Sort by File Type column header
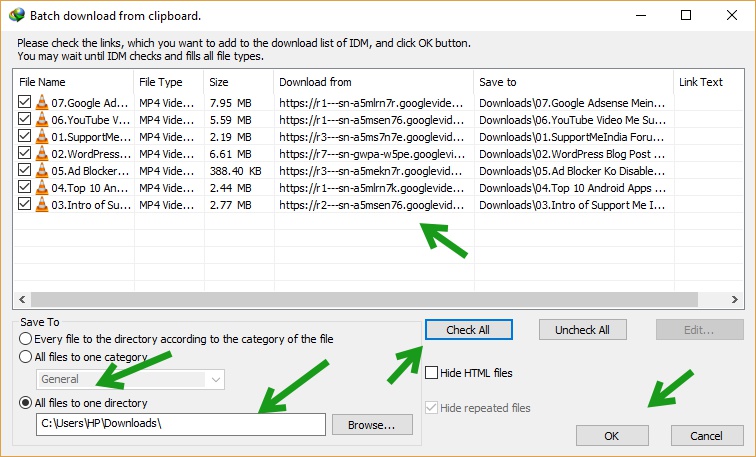 tap(169, 82)
